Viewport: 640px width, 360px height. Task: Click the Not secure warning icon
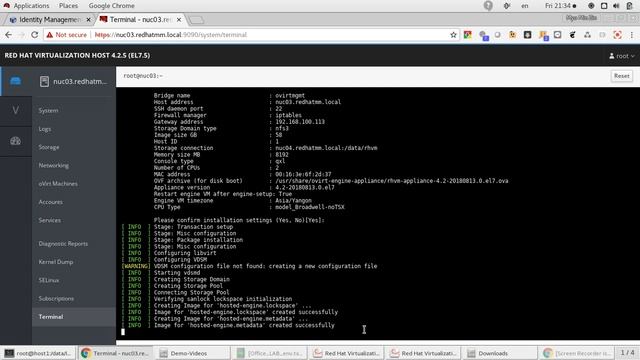click(x=49, y=35)
